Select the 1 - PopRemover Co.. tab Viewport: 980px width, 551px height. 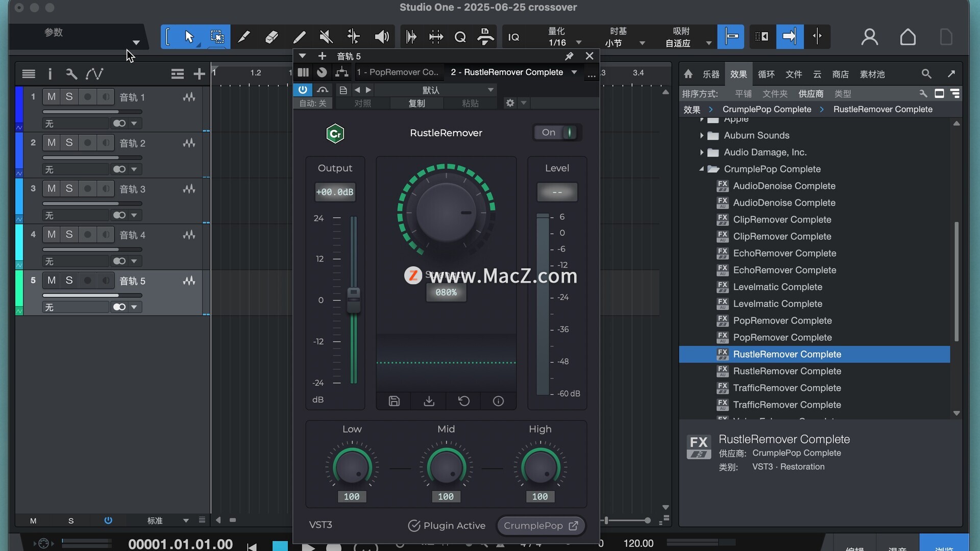coord(398,72)
